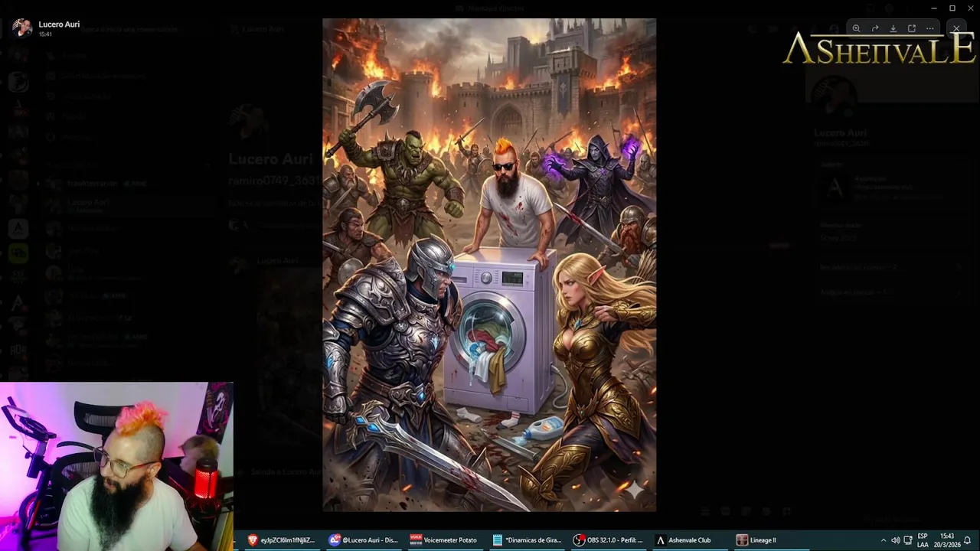
Task: Minimize the Discord window
Action: coord(933,8)
